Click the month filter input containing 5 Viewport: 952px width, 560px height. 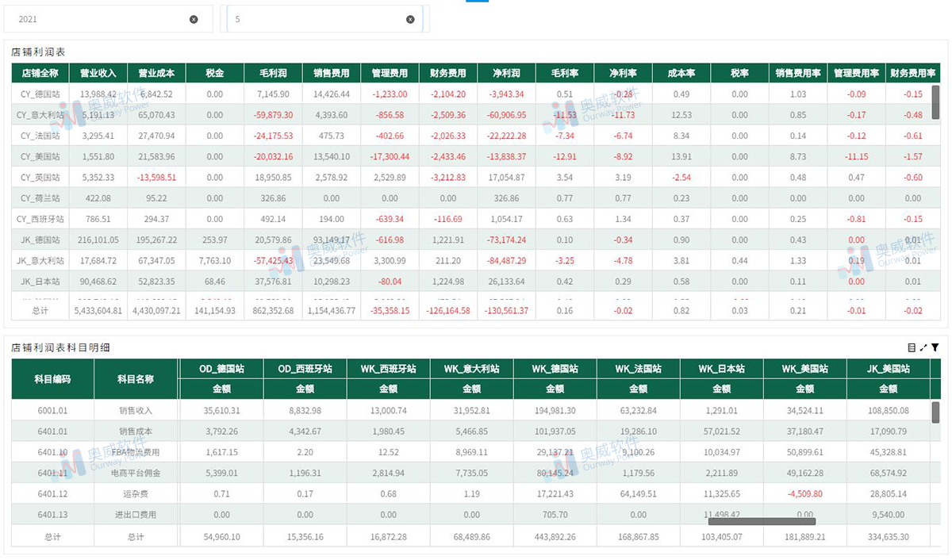point(317,18)
